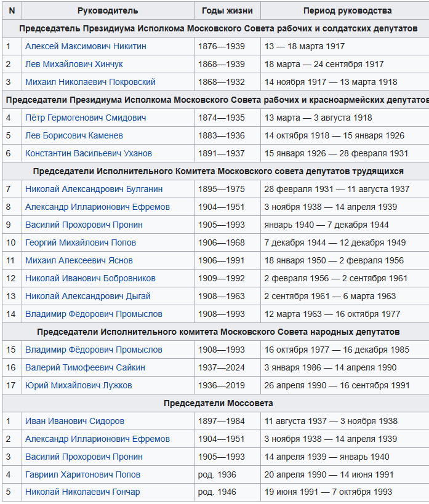
Task: Select the Георгий Михайлович Попов link
Action: point(81,242)
